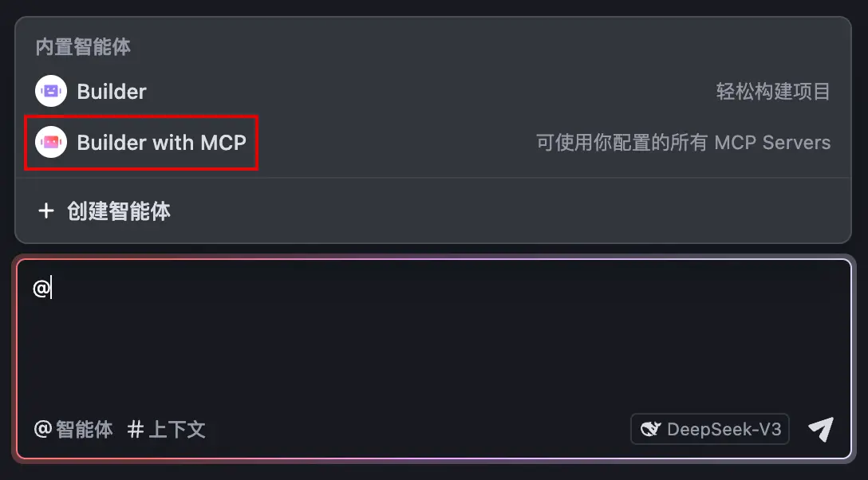Send the message with the paper plane icon

tap(821, 429)
